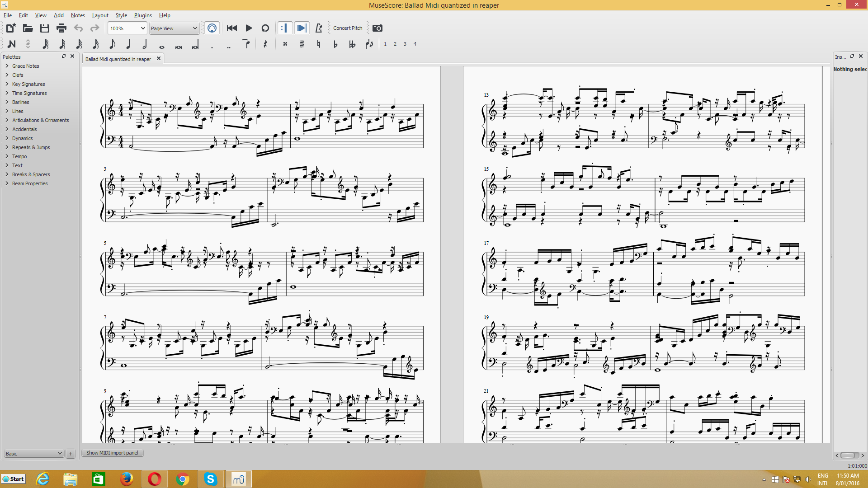Viewport: 868px width, 488px height.
Task: Click the metronome icon
Action: [x=320, y=28]
